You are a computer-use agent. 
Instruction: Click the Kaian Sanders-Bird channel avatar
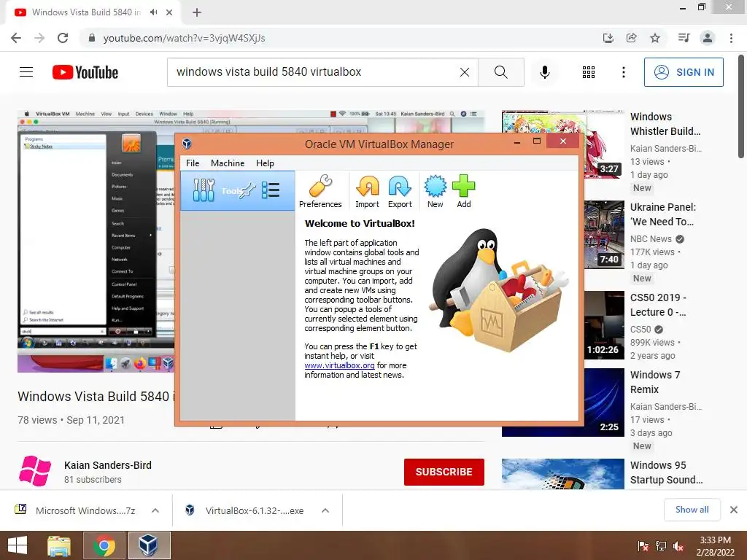[x=35, y=471]
